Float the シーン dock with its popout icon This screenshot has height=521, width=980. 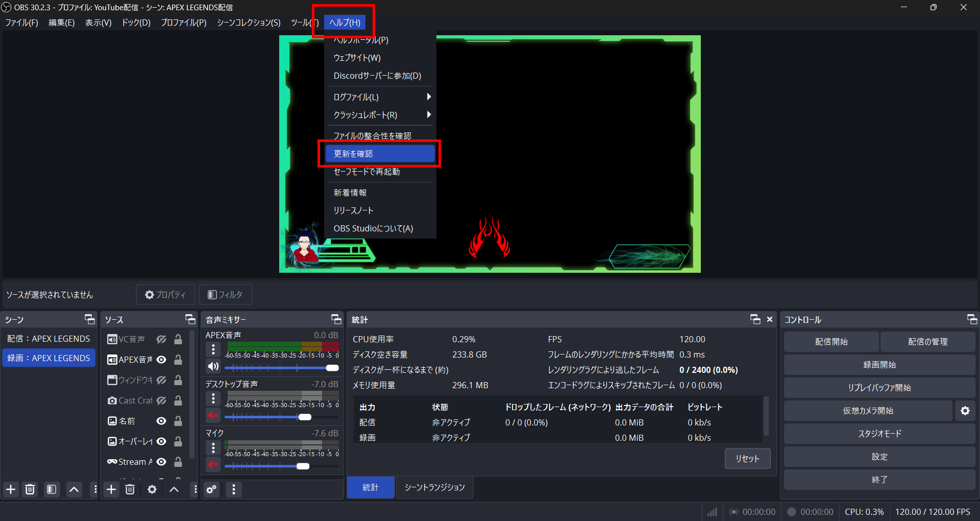90,319
